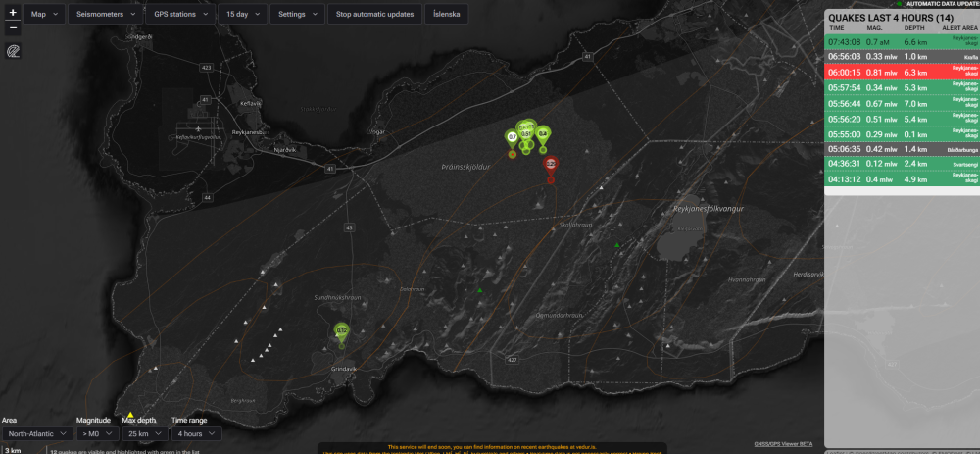Select the 07:43:08 quake entry
980x454 pixels.
point(901,42)
